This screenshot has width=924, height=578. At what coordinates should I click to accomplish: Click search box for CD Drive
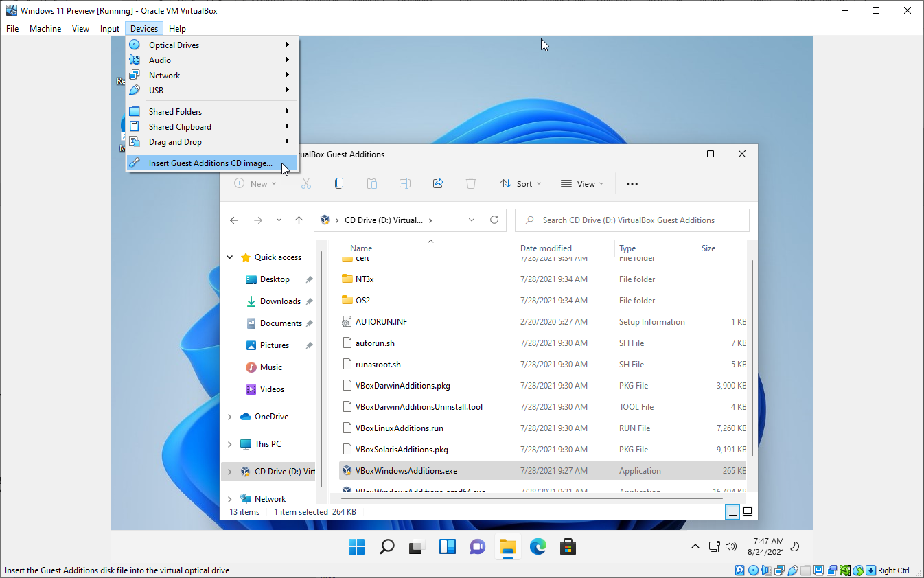632,220
